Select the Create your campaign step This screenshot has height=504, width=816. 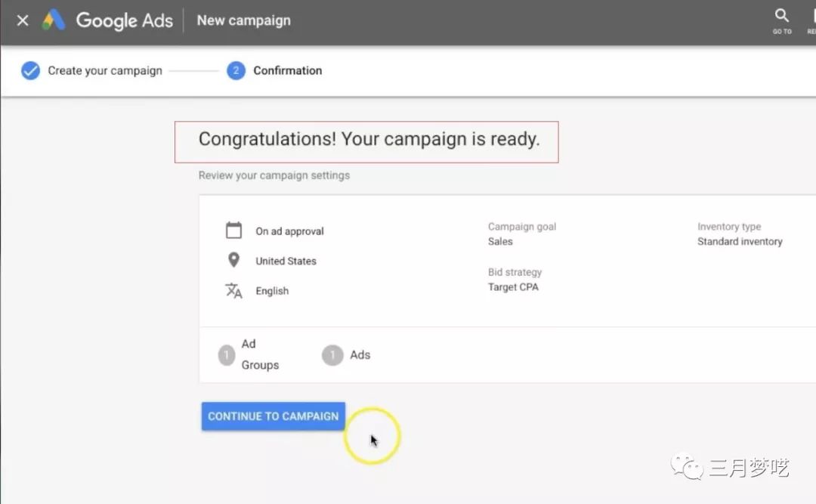(105, 71)
